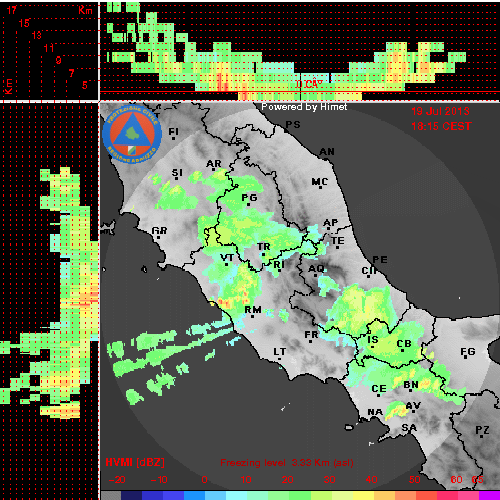Click the TR city label on map
This screenshot has width=500, height=500.
[x=263, y=247]
